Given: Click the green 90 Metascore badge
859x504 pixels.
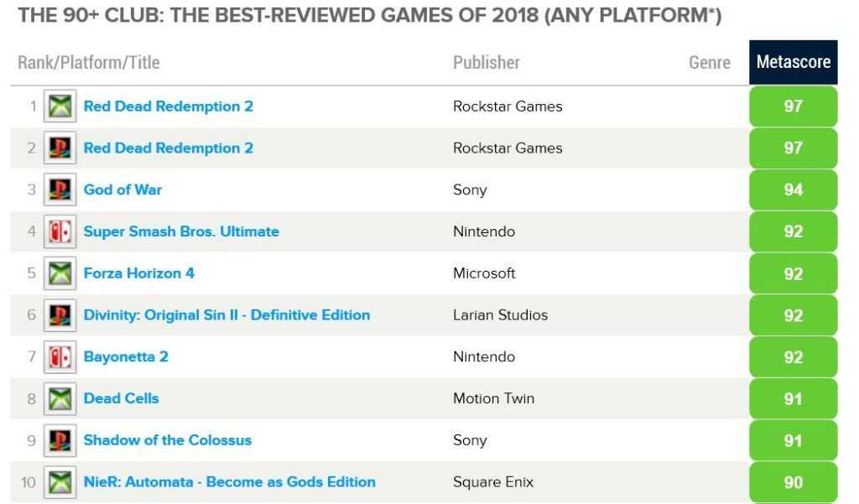Looking at the screenshot, I should tap(793, 482).
